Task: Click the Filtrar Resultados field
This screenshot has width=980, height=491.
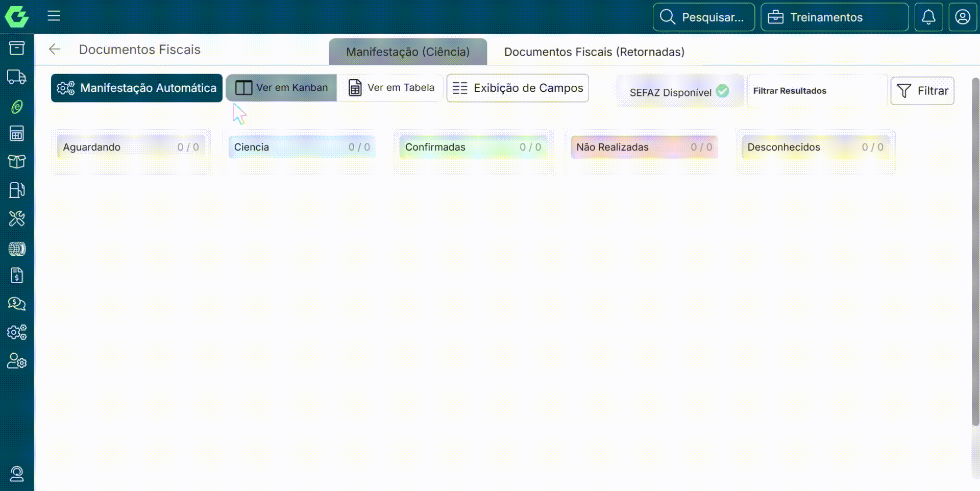Action: tap(817, 91)
